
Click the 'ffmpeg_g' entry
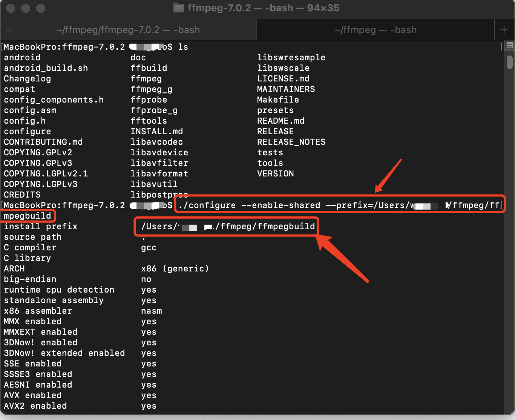[152, 89]
